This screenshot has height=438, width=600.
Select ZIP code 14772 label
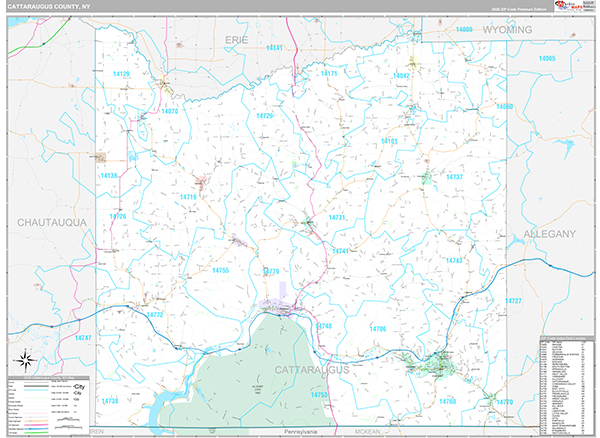pyautogui.click(x=154, y=314)
